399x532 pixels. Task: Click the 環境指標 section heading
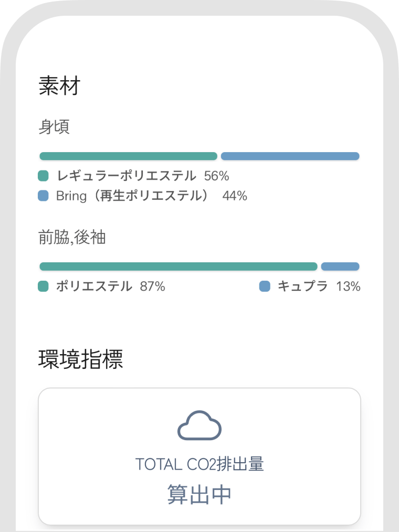80,359
